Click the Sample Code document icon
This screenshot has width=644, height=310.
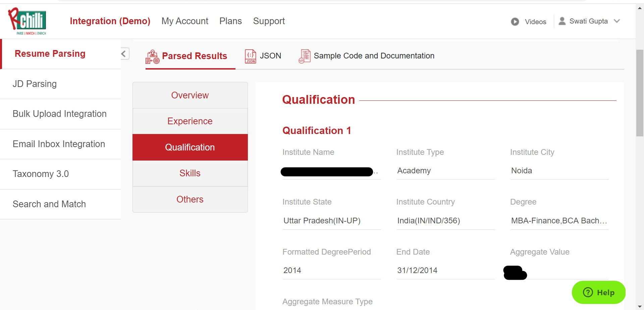305,56
